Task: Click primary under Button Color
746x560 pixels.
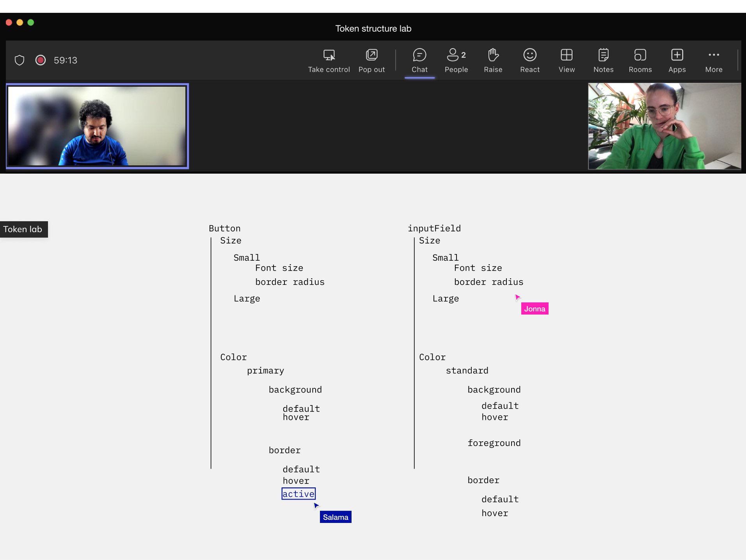Action: tap(265, 371)
